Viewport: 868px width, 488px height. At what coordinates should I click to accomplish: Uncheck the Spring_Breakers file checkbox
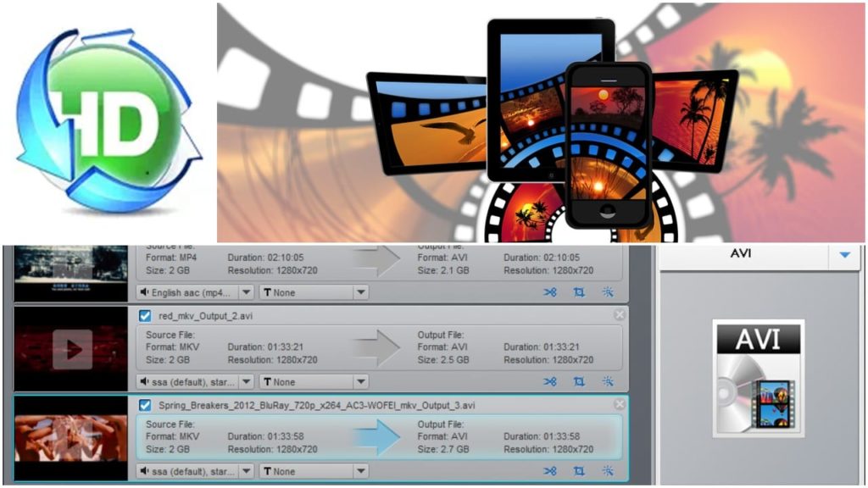tap(145, 406)
